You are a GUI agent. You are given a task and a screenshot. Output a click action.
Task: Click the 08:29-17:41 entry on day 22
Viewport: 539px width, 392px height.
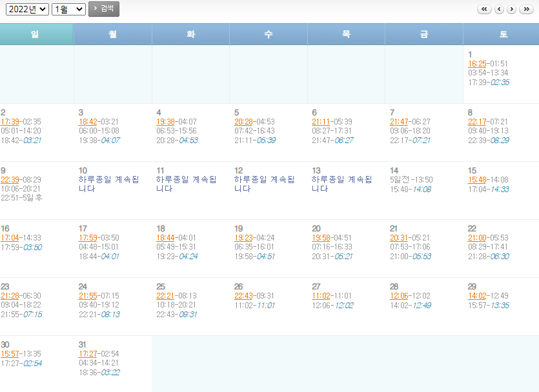(488, 247)
